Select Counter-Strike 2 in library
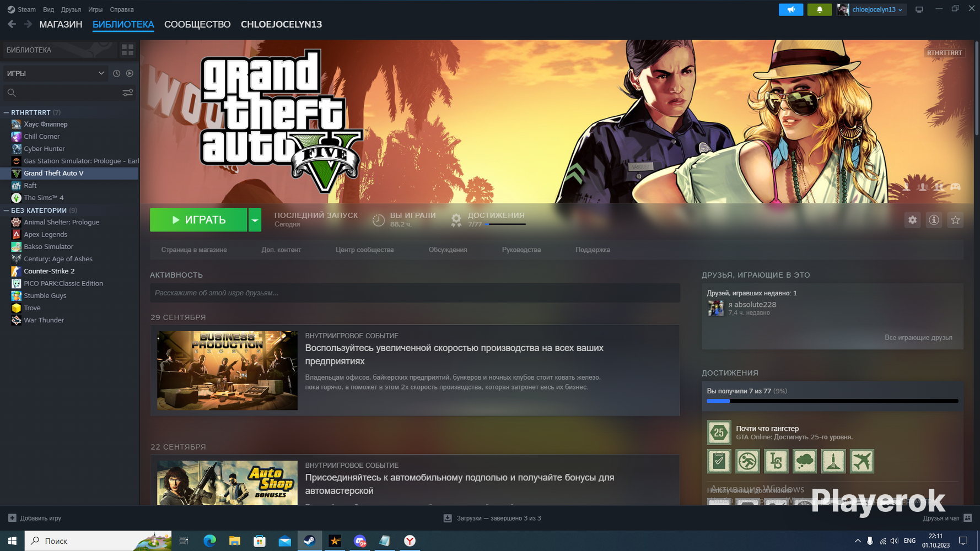980x551 pixels. [x=69, y=271]
